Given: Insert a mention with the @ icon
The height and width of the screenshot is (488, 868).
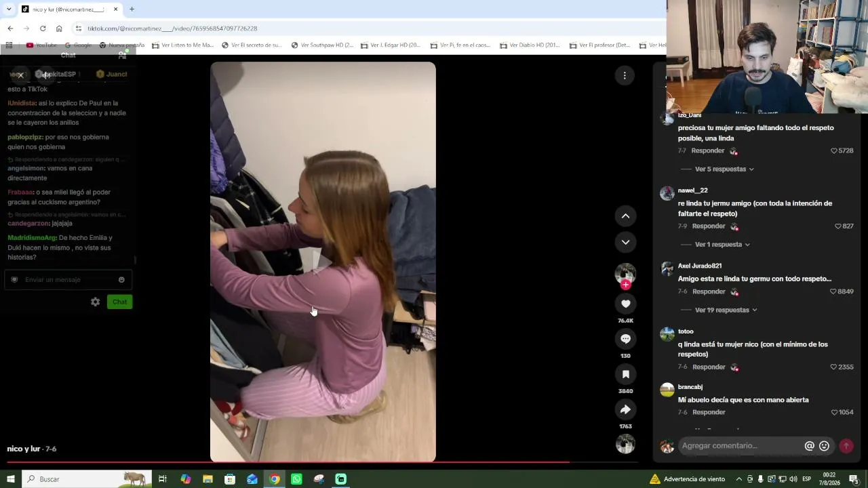Looking at the screenshot, I should coord(809,446).
